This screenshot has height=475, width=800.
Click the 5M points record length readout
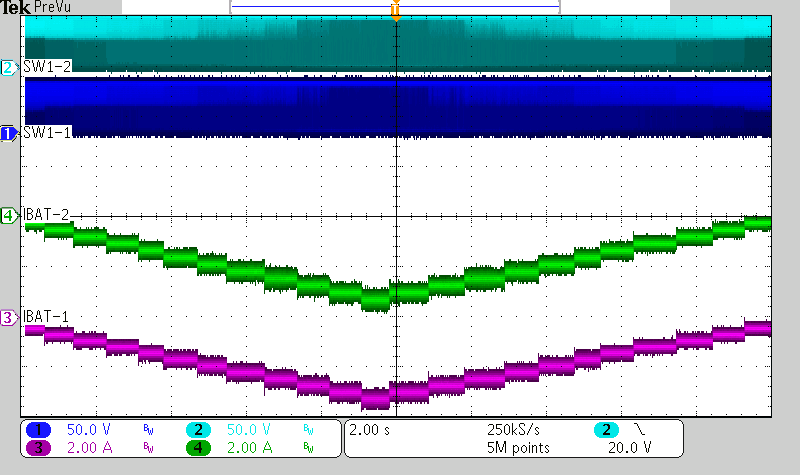coord(516,448)
